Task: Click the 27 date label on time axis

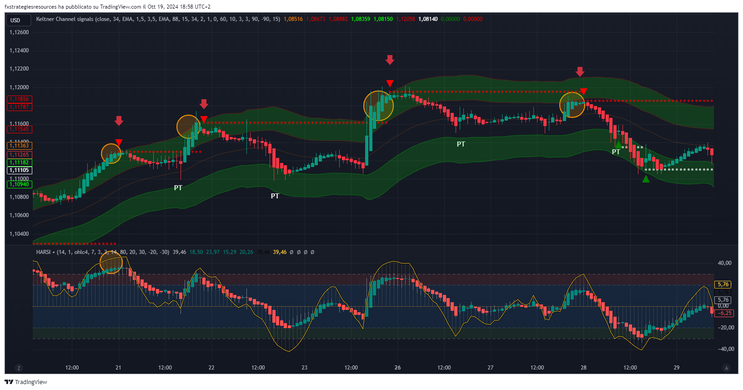Action: click(x=490, y=368)
